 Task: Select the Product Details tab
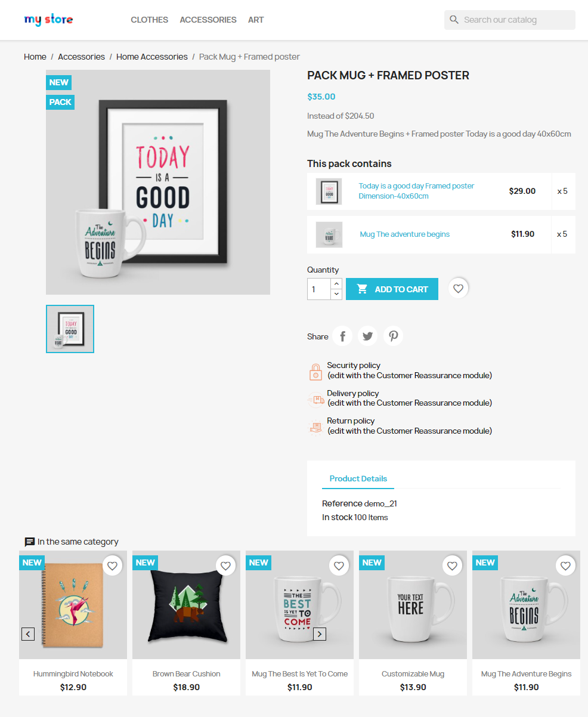(x=358, y=479)
